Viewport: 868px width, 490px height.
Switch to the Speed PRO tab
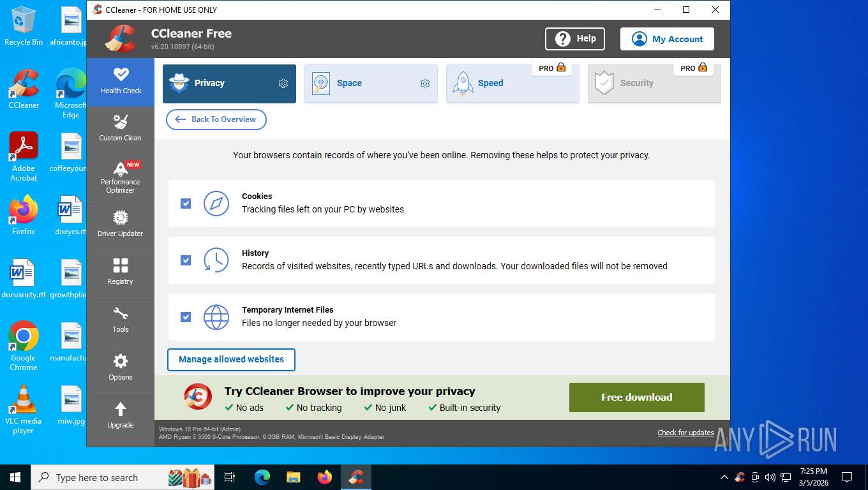513,84
